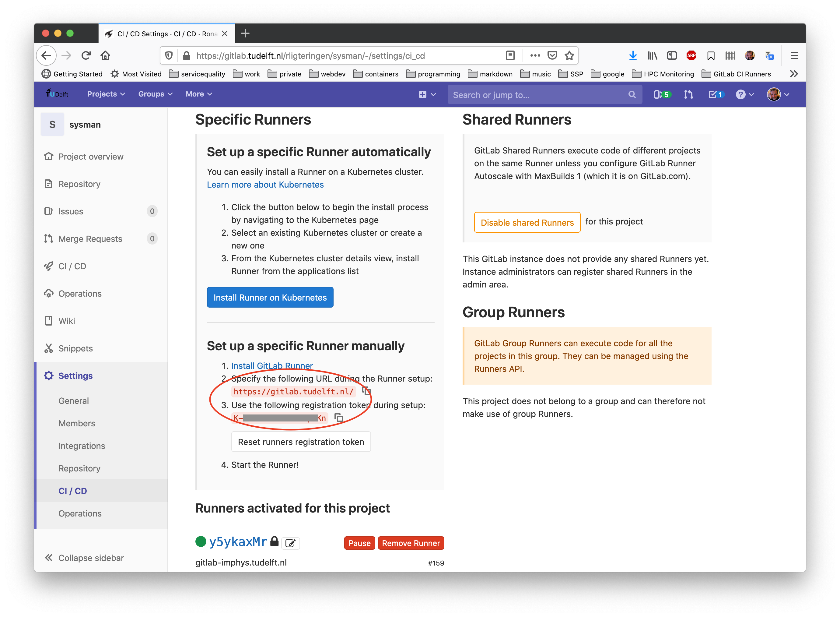Open Merge Requests in sidebar
This screenshot has width=840, height=617.
pos(101,239)
